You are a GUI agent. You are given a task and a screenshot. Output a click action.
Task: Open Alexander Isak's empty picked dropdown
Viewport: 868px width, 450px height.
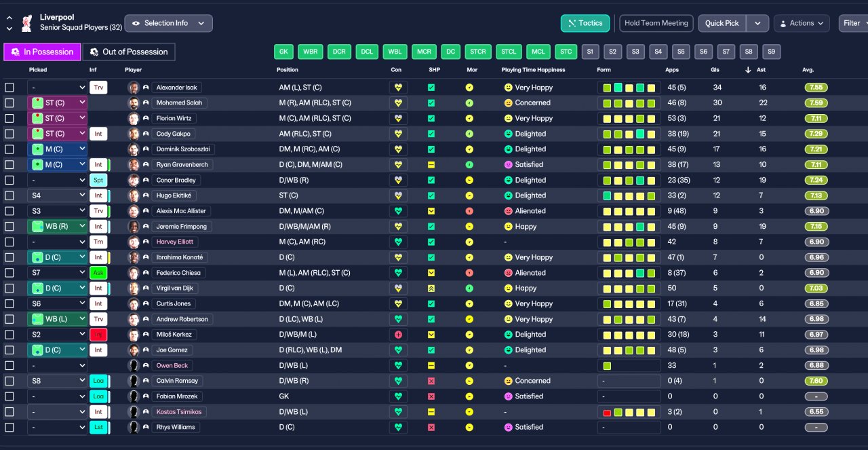[x=58, y=88]
